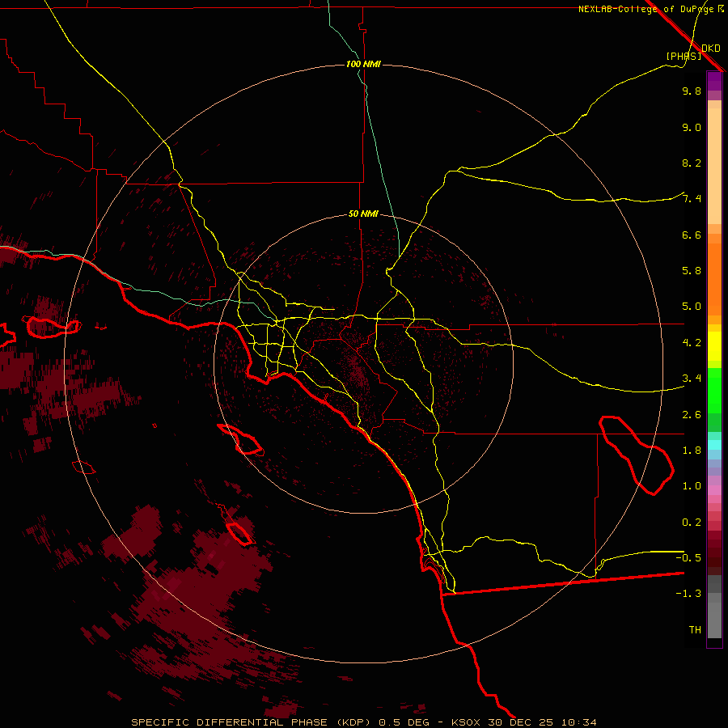
Task: Click the -0.5 scale value
Action: tap(688, 557)
